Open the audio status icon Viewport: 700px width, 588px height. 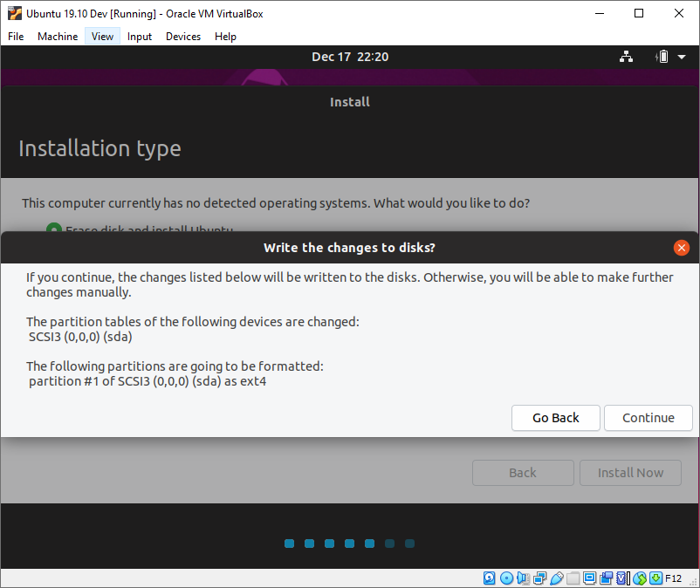click(x=523, y=578)
